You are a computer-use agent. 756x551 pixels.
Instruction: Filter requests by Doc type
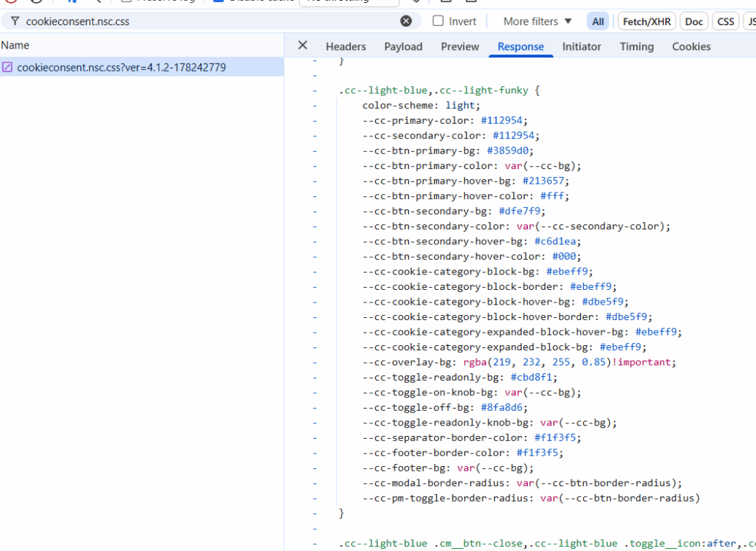click(694, 21)
